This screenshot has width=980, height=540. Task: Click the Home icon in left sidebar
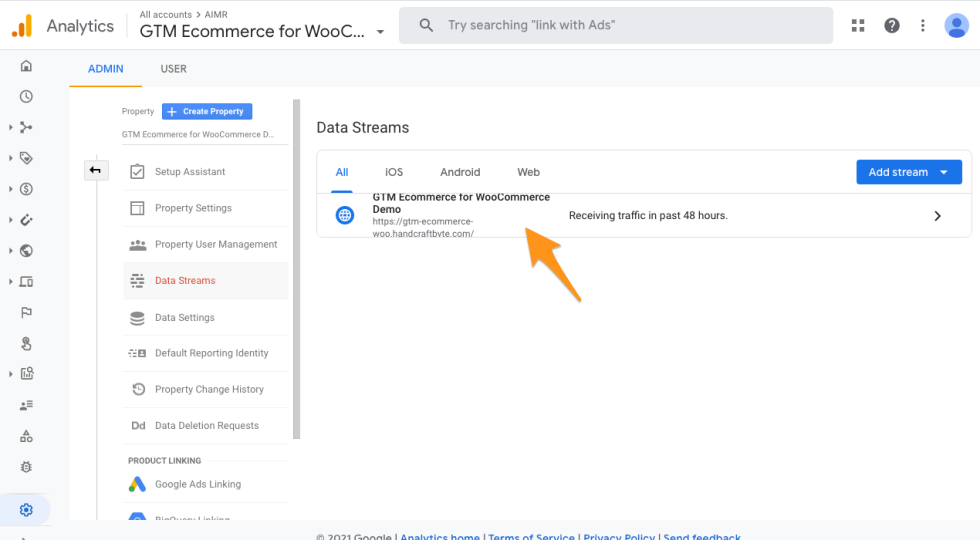26,66
